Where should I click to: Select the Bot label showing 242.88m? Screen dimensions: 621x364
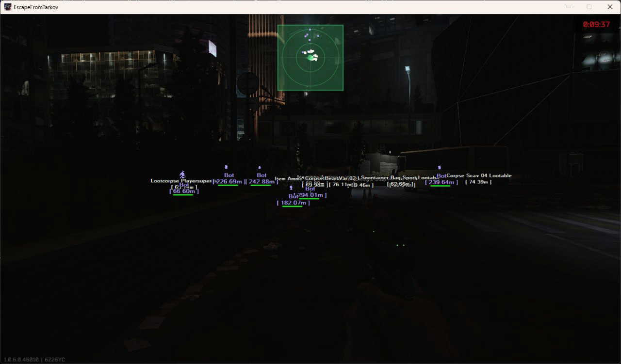click(x=261, y=175)
